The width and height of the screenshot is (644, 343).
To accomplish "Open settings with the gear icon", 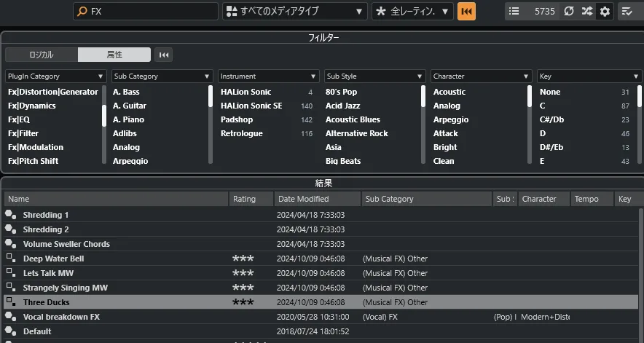I will click(605, 12).
